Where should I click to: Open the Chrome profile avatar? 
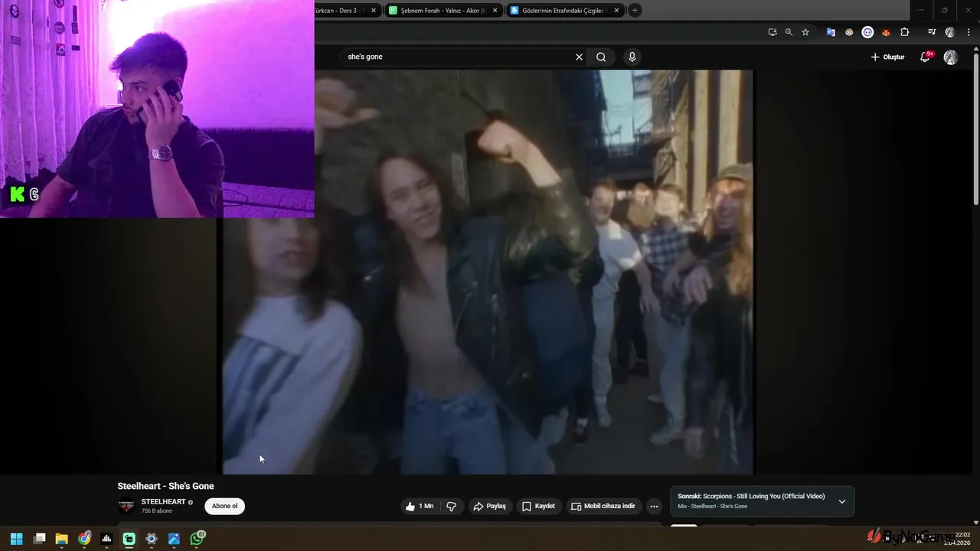(950, 32)
